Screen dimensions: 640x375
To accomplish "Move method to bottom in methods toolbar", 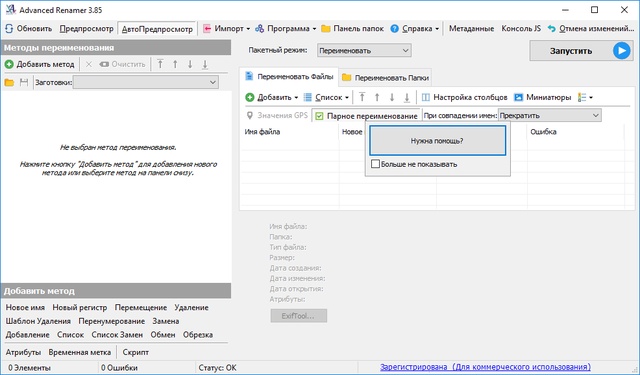I will pyautogui.click(x=205, y=64).
